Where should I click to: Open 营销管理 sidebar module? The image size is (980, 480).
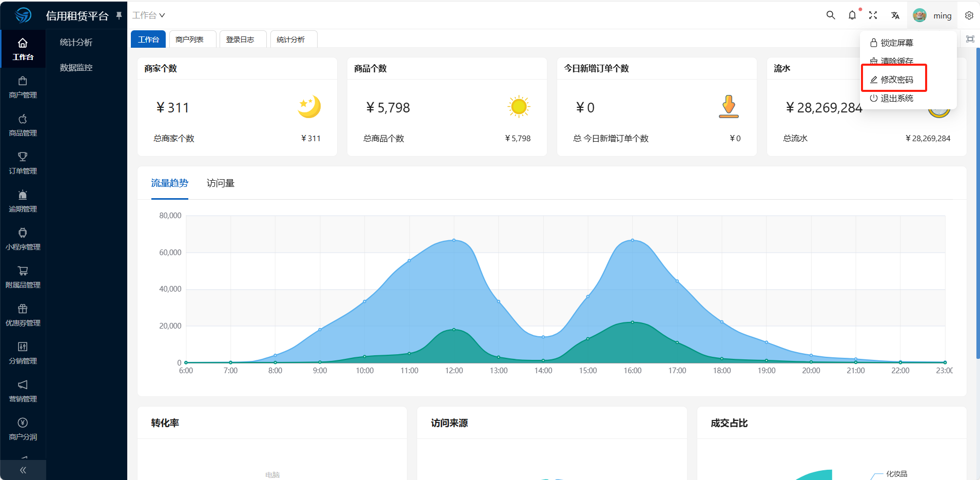coord(23,391)
